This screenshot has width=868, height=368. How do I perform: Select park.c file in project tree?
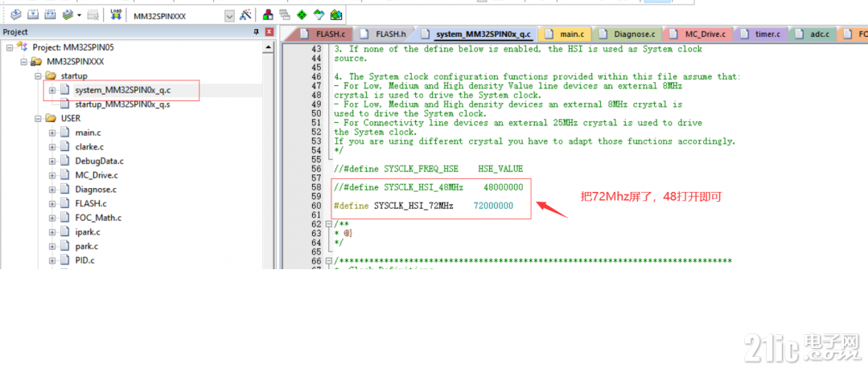(86, 247)
